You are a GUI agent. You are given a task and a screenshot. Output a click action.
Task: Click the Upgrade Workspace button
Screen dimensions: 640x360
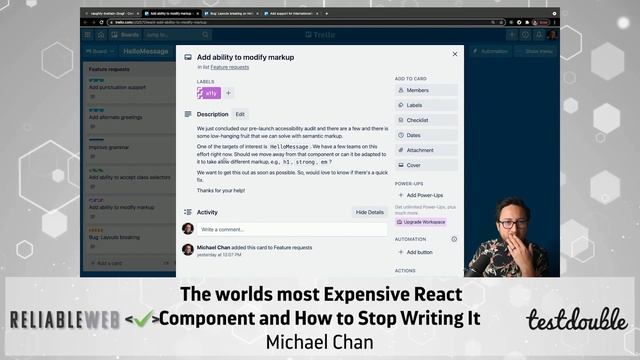(421, 222)
